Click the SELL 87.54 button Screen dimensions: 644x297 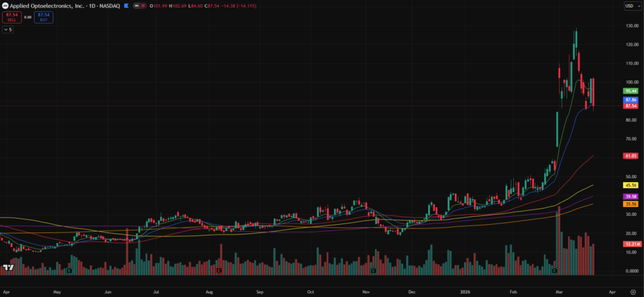tap(11, 17)
